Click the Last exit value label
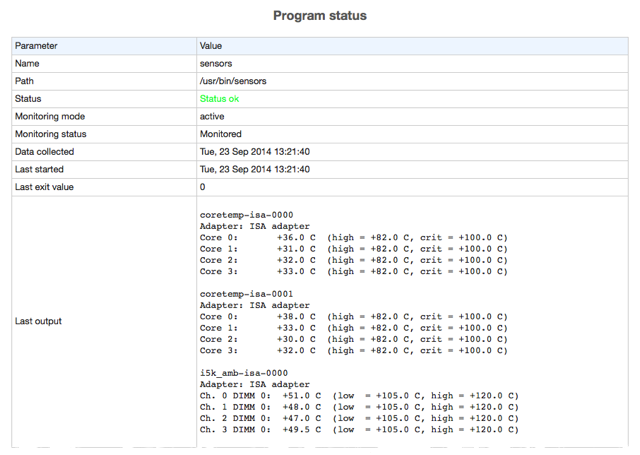Screen dimensions: 640x455 point(44,187)
